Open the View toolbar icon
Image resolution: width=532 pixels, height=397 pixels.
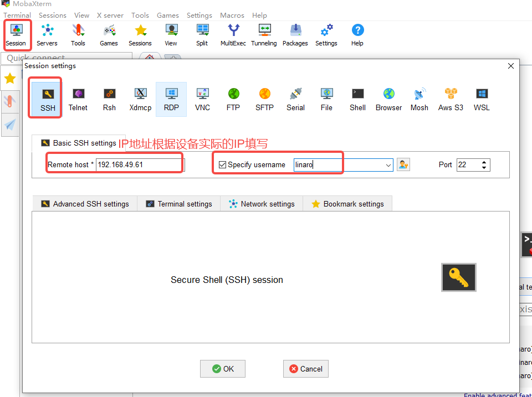tap(171, 35)
